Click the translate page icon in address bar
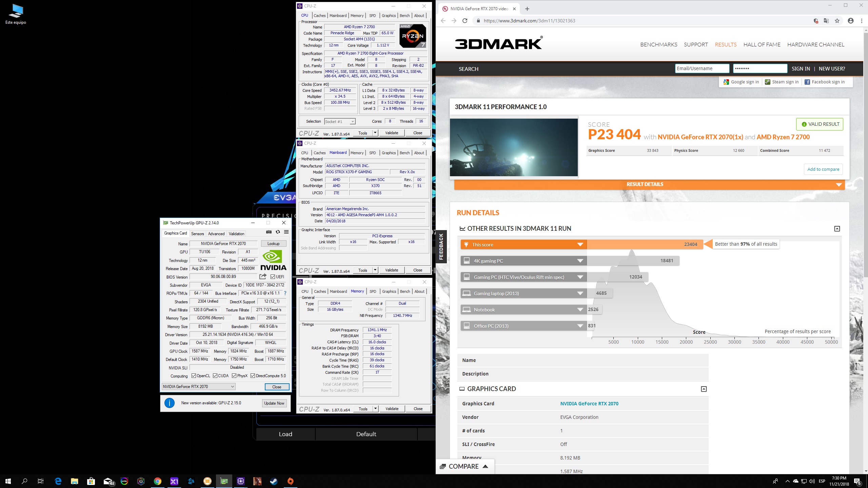The width and height of the screenshot is (868, 488). coord(826,21)
